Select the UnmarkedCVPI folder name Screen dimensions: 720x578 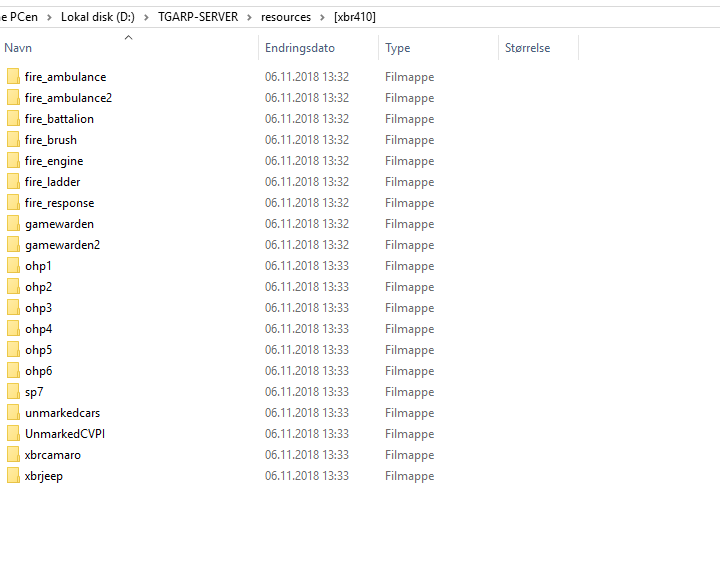coord(65,434)
